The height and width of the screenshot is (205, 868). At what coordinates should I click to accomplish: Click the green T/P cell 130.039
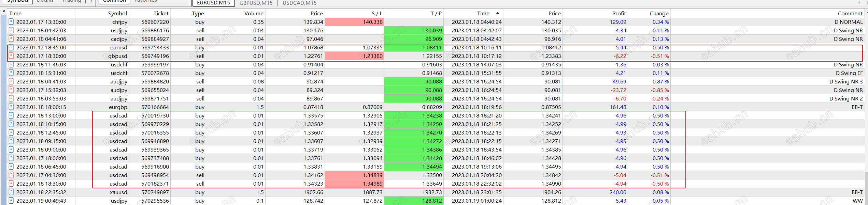coord(414,30)
